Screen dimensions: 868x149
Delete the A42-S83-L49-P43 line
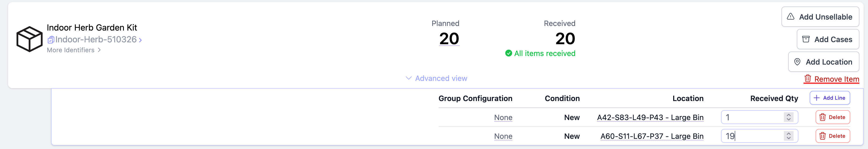point(832,117)
